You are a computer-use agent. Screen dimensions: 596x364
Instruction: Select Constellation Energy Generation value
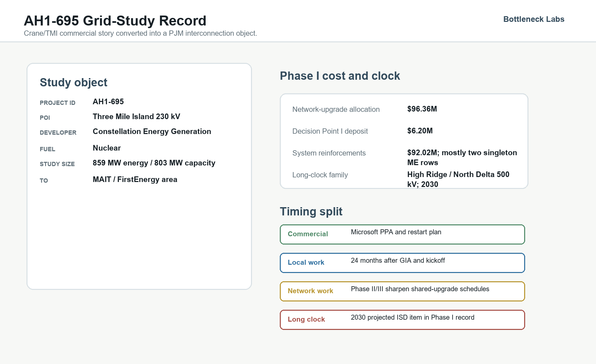click(x=152, y=131)
